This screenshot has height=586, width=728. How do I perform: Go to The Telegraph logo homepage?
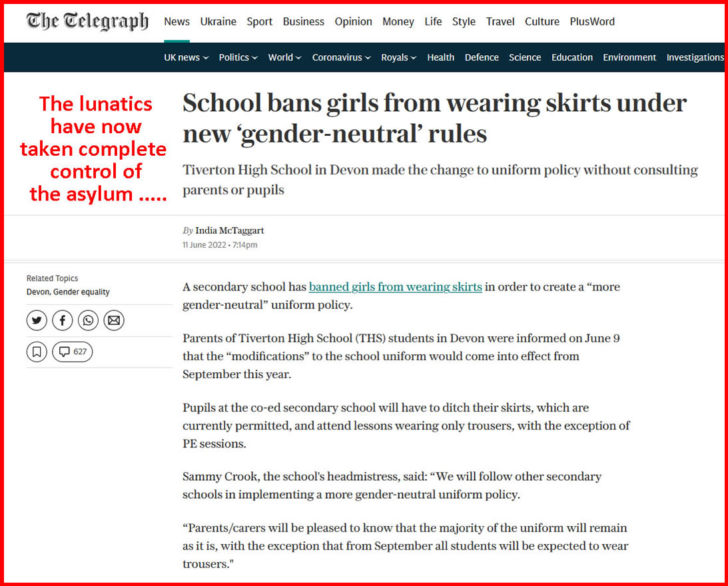pos(87,21)
